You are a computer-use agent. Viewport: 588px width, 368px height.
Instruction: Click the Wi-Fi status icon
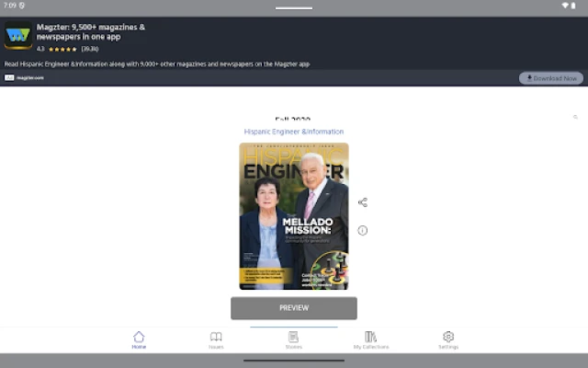564,6
